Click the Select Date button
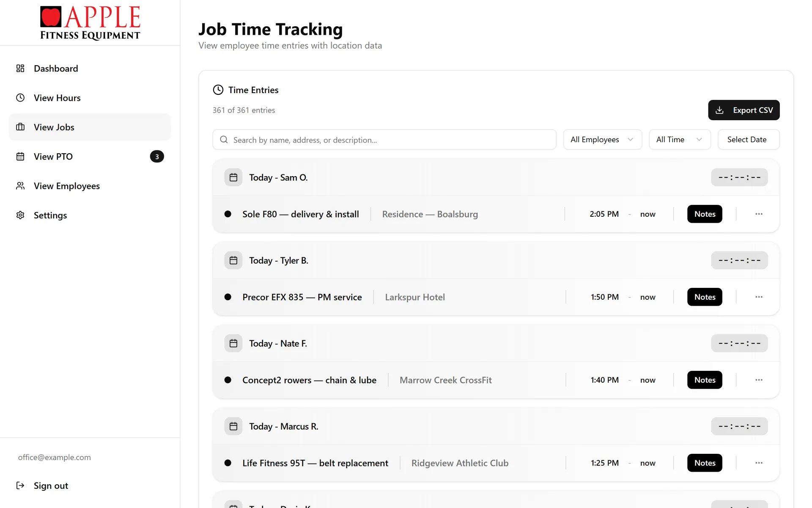Viewport: 812px width, 508px height. [x=748, y=140]
